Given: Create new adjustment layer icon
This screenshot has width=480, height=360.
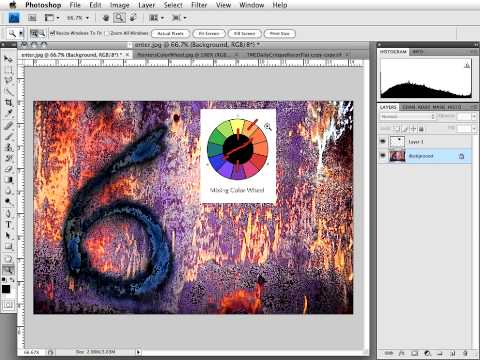Looking at the screenshot, I should pos(427,353).
